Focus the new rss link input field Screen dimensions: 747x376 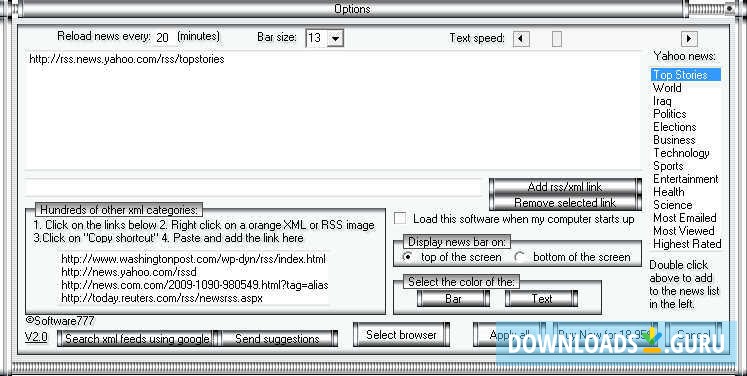253,187
